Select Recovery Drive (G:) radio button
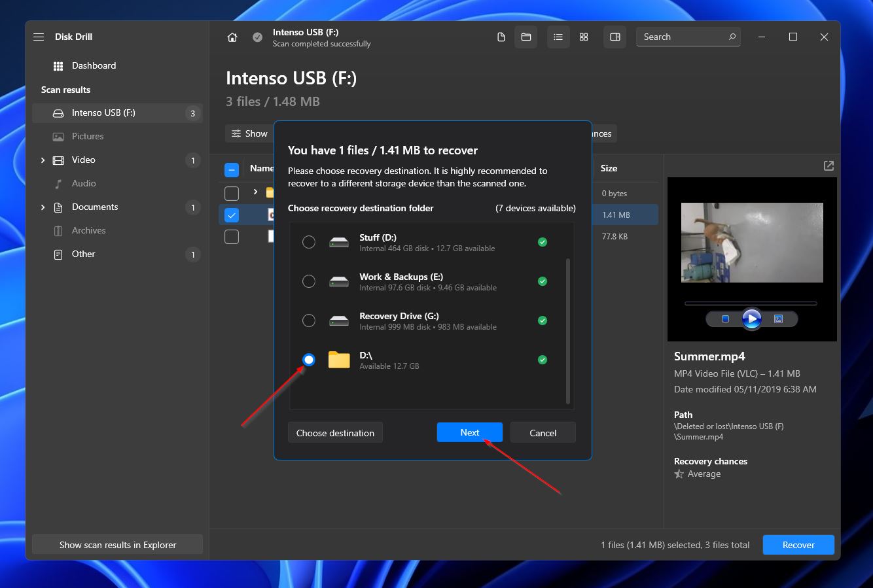873x588 pixels. pyautogui.click(x=309, y=320)
